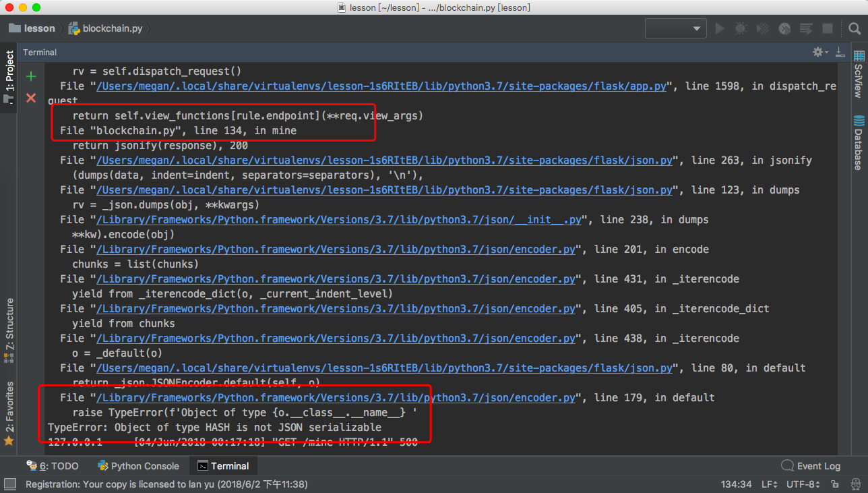Open the Database tool window
This screenshot has height=493, width=868.
coord(859,142)
